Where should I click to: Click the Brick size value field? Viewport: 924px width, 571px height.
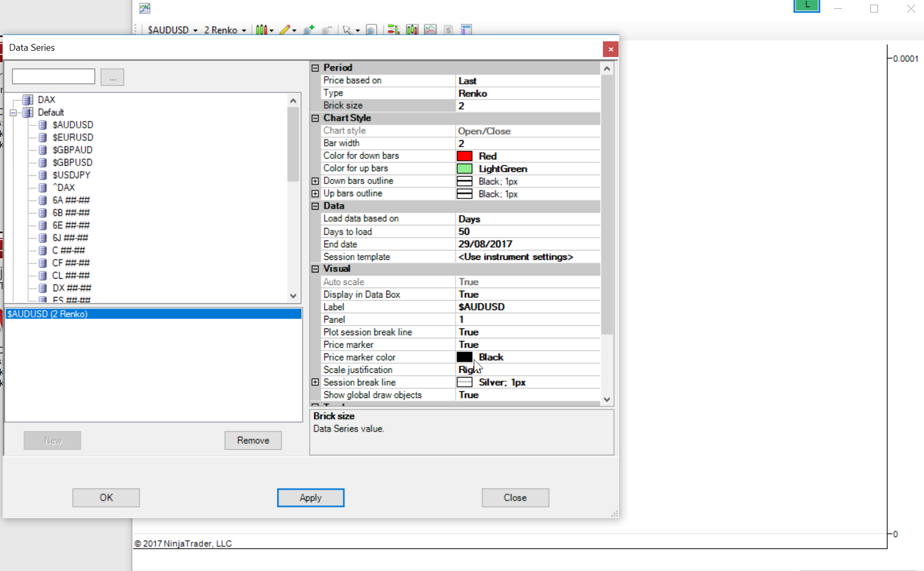pos(528,106)
